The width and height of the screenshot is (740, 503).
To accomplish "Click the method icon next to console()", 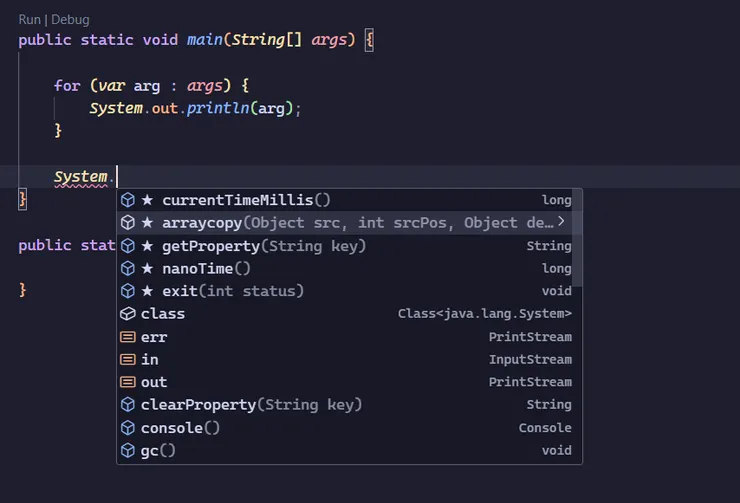I will click(x=128, y=428).
